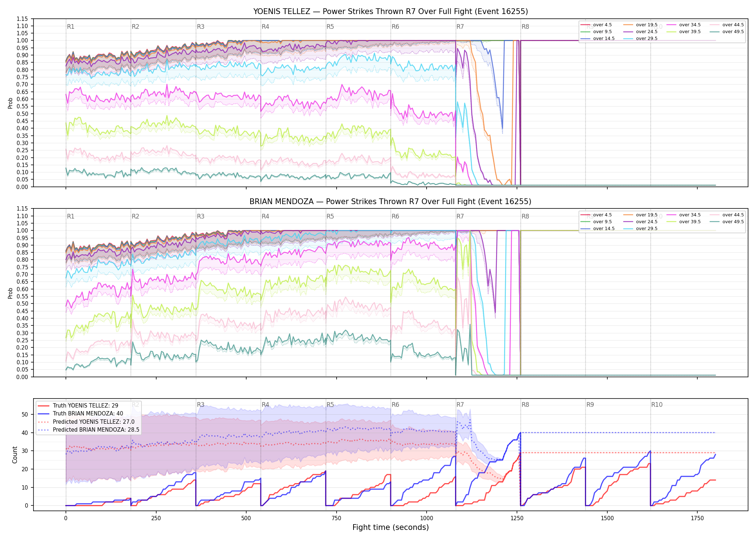This screenshot has height=540, width=756.
Task: Click the R7 round marker in the top chart
Action: (x=460, y=27)
